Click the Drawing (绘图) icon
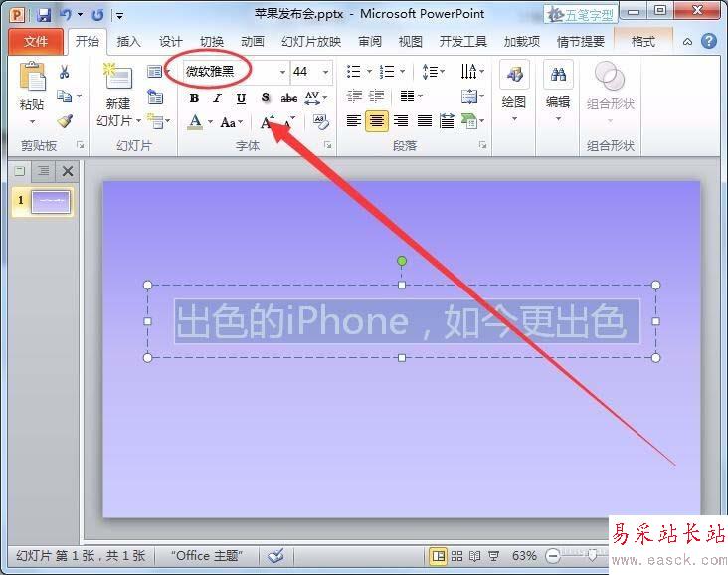Screen dimensions: 728x575 coord(514,74)
